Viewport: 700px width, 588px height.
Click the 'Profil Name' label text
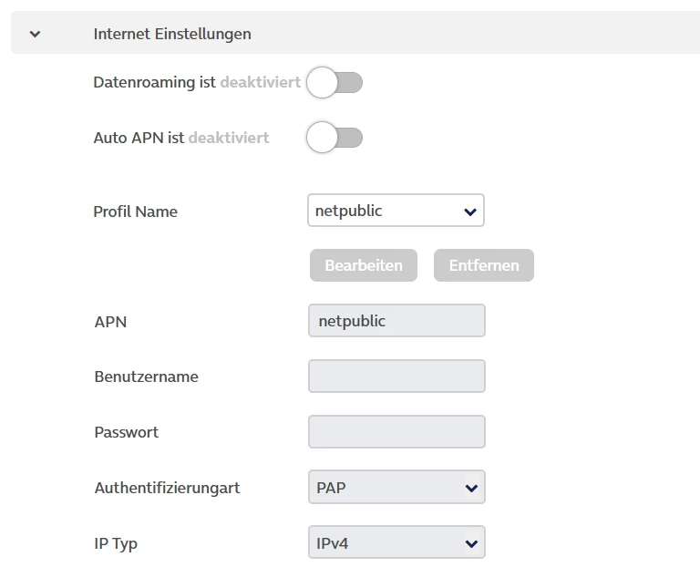point(136,211)
